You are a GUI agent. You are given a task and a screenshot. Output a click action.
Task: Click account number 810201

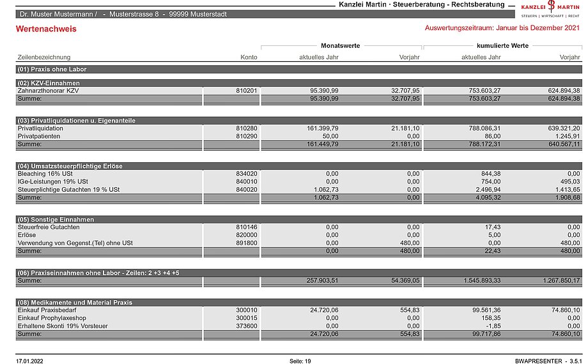click(x=246, y=91)
